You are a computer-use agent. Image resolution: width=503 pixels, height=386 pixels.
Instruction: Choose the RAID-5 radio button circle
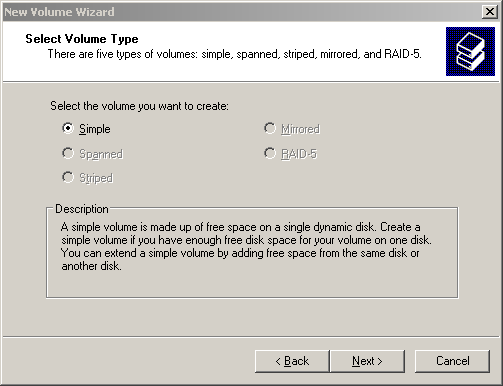(x=270, y=153)
